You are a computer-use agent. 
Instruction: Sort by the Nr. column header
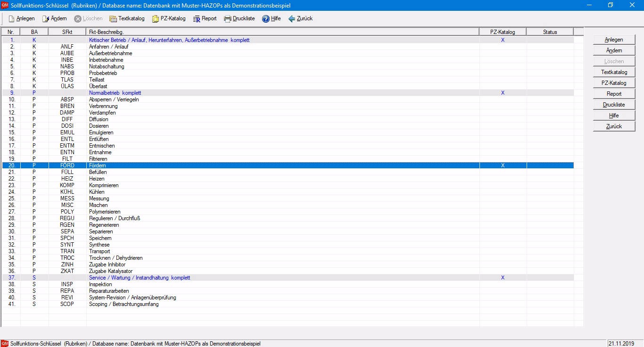point(11,32)
